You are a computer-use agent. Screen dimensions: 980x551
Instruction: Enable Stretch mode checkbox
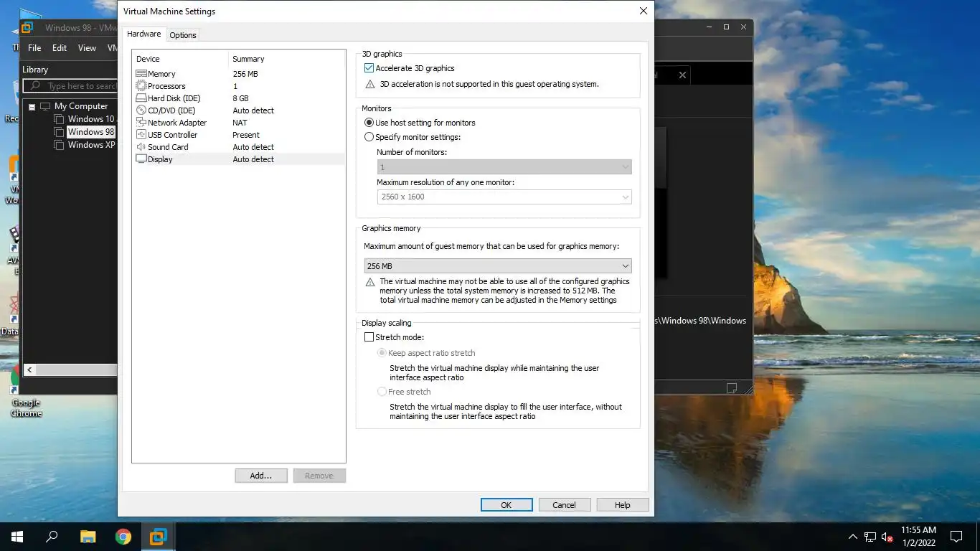[x=369, y=337]
